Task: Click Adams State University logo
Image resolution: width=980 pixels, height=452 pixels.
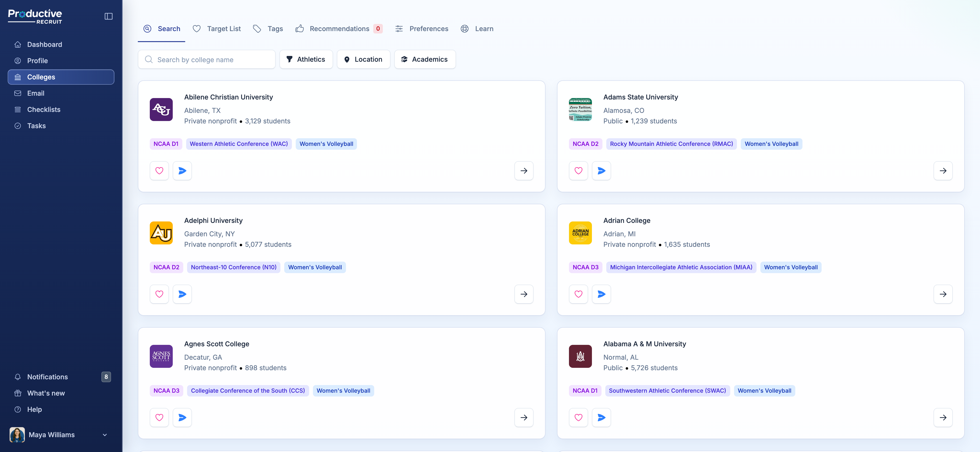Action: click(580, 110)
